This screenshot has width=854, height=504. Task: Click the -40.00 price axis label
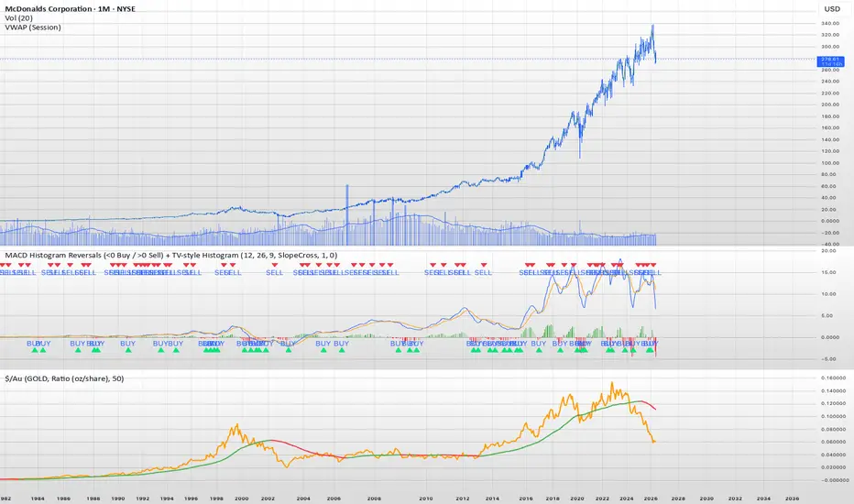tap(830, 244)
